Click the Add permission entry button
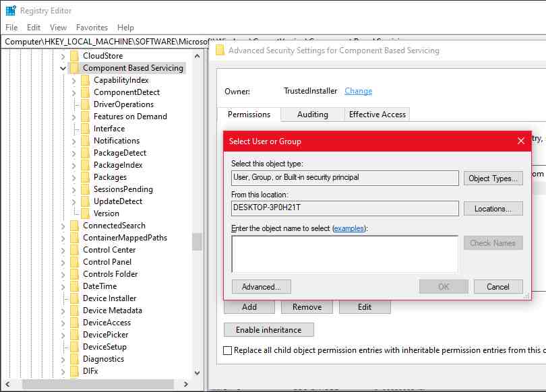 click(x=249, y=307)
